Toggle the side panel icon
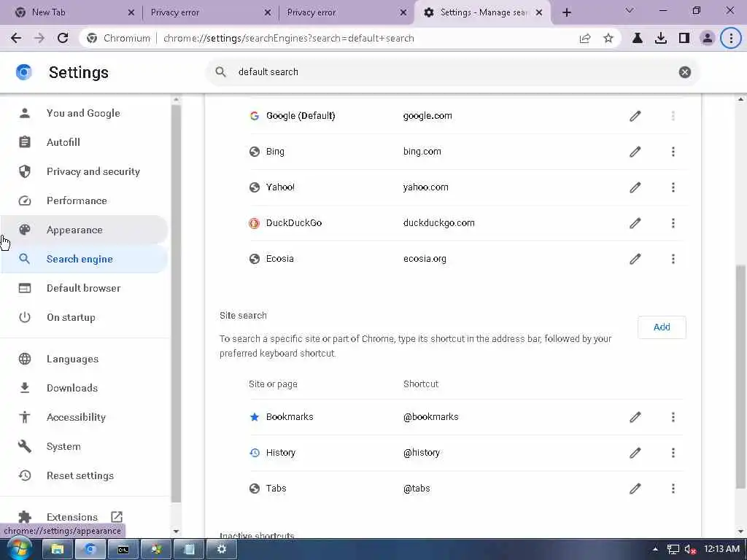This screenshot has height=560, width=747. click(684, 38)
